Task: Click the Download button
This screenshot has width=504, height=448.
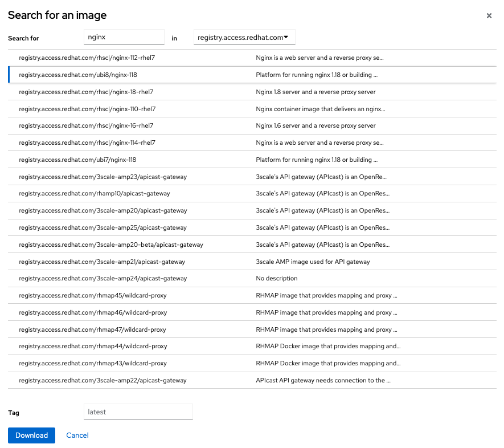Action: (x=31, y=435)
